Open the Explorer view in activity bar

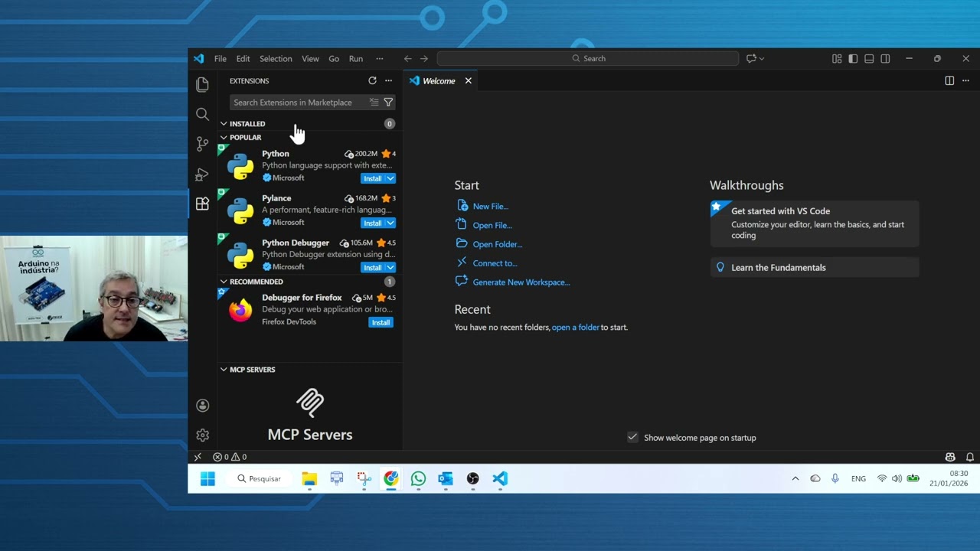click(202, 84)
